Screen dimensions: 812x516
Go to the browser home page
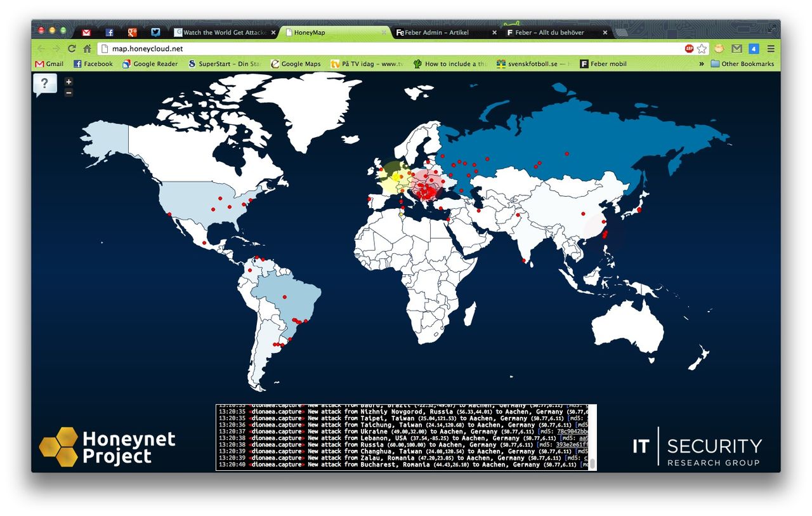coord(87,48)
